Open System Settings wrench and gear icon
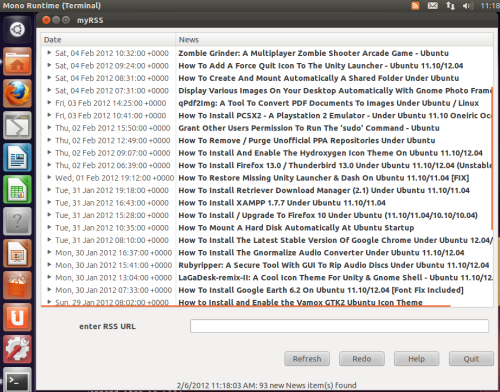Image resolution: width=500 pixels, height=392 pixels. (17, 349)
